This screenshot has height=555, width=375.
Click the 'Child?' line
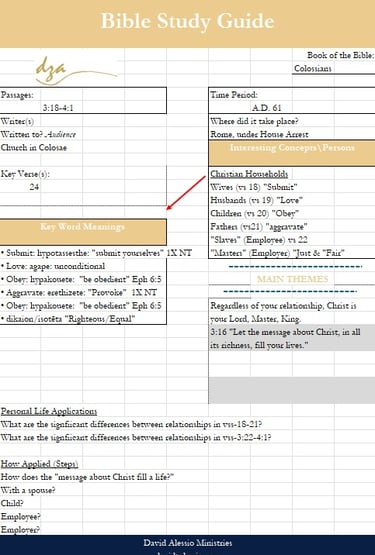pyautogui.click(x=12, y=503)
